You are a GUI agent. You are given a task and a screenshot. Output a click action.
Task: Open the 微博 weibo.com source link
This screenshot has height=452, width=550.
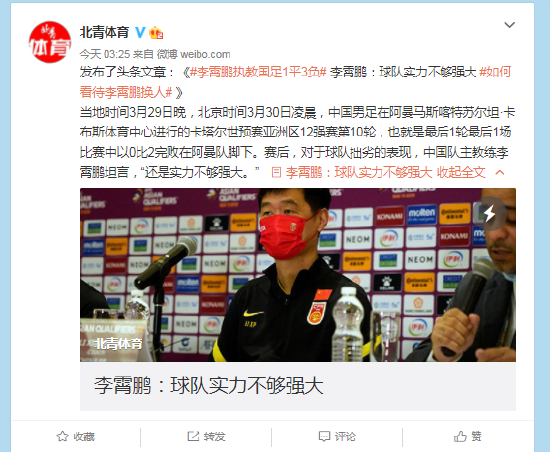point(193,54)
